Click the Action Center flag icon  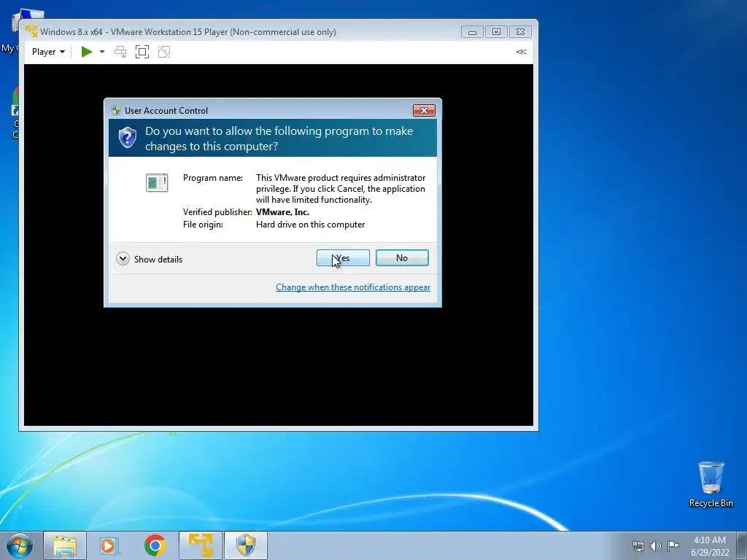[673, 545]
